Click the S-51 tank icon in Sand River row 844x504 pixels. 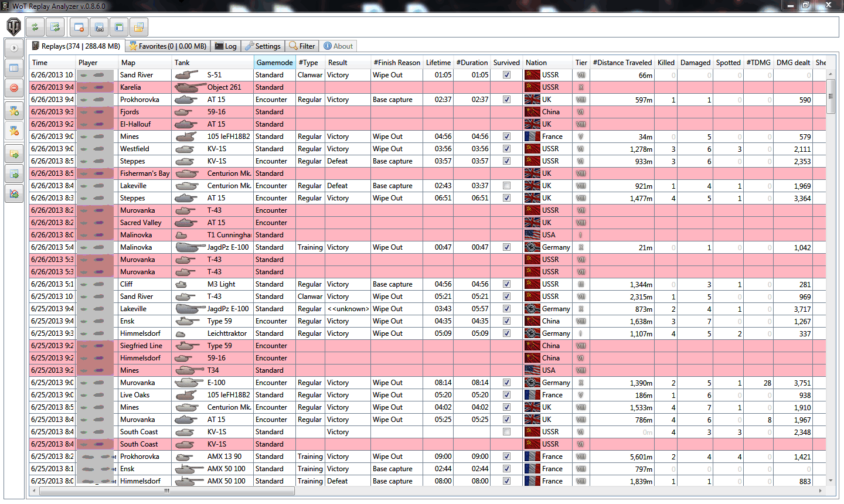[x=187, y=75]
